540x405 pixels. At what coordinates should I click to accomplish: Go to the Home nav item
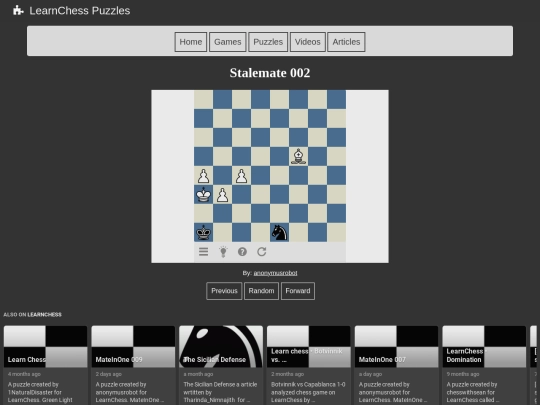tap(191, 42)
